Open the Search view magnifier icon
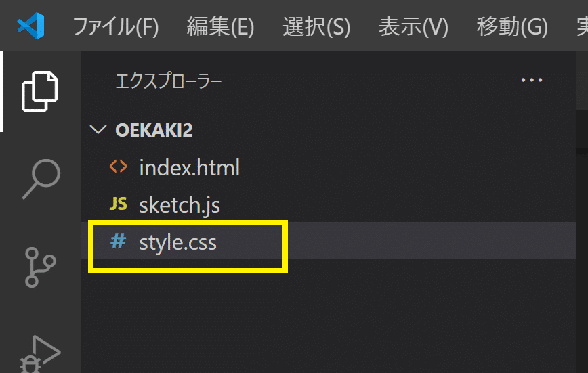The image size is (588, 373). click(x=40, y=179)
